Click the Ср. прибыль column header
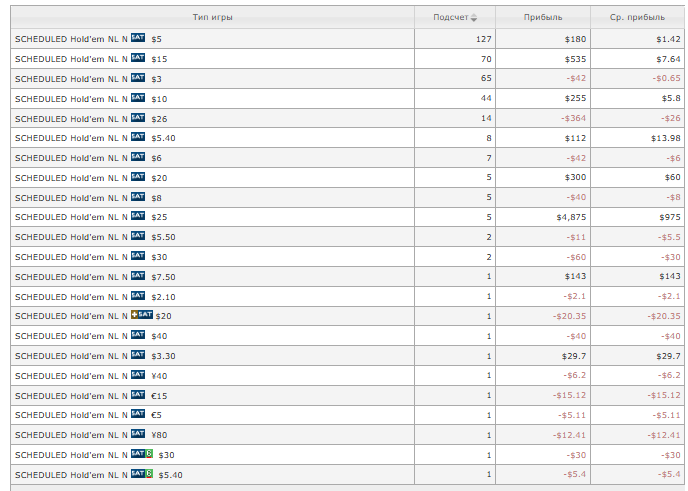688x491 pixels. (x=637, y=18)
